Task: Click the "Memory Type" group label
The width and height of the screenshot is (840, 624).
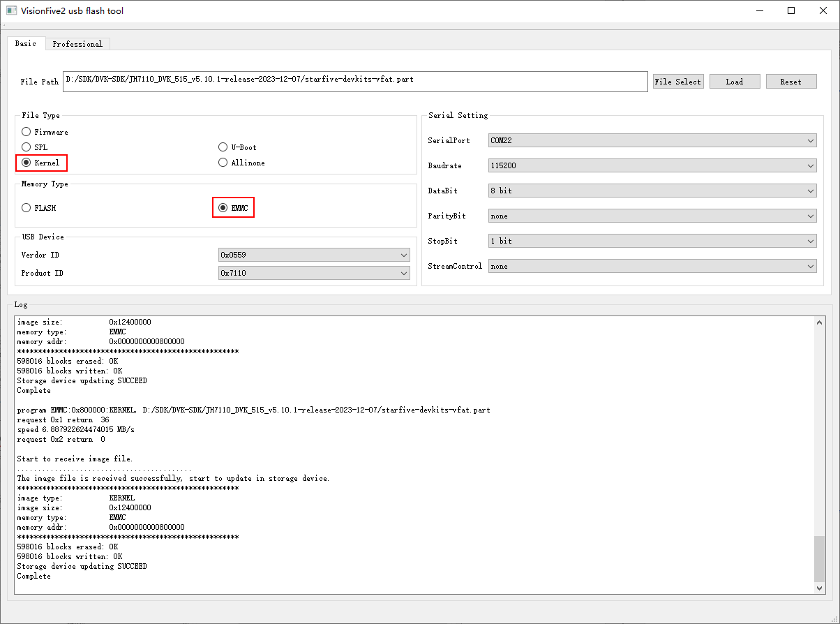Action: coord(45,184)
